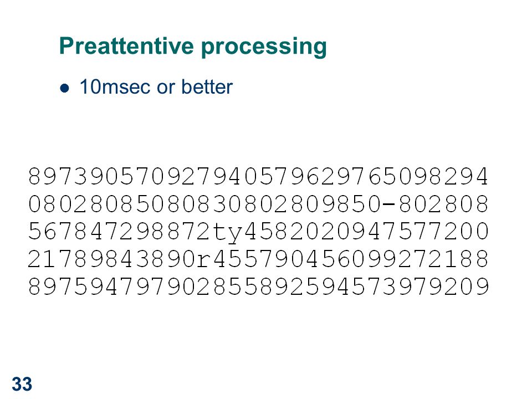Click the second number row starting with 0802
532x399 pixels.
[x=258, y=204]
